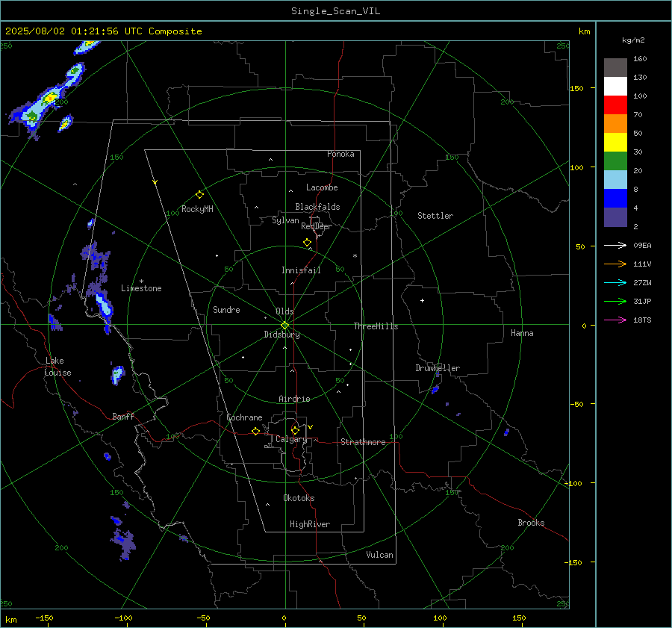Viewport: 672px width, 628px height.
Task: Click the Cochrane town label
Action: (244, 417)
